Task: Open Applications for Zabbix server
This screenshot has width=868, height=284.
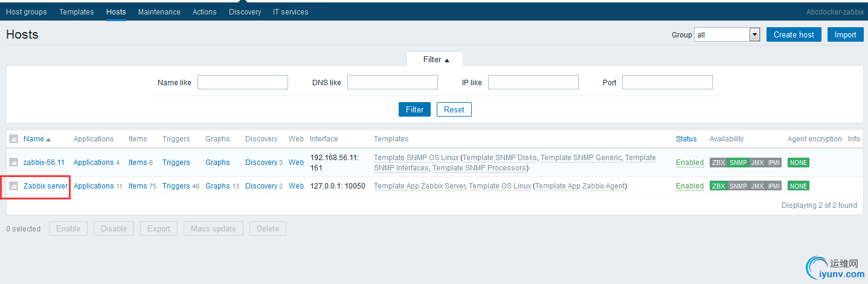Action: point(94,186)
